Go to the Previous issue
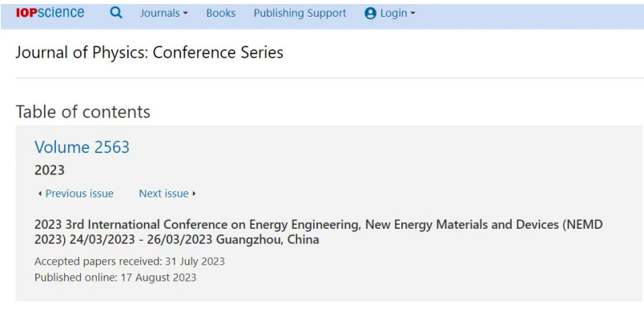This screenshot has width=644, height=316. [x=79, y=194]
